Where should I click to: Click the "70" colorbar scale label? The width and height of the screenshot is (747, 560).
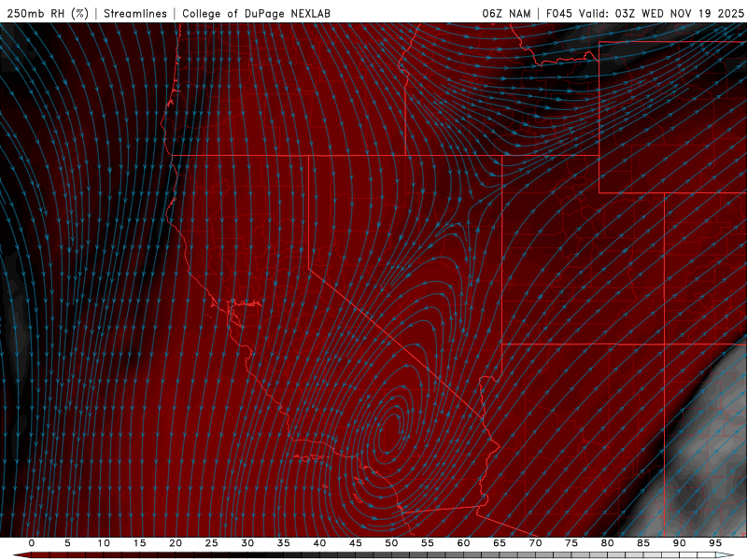pyautogui.click(x=535, y=543)
